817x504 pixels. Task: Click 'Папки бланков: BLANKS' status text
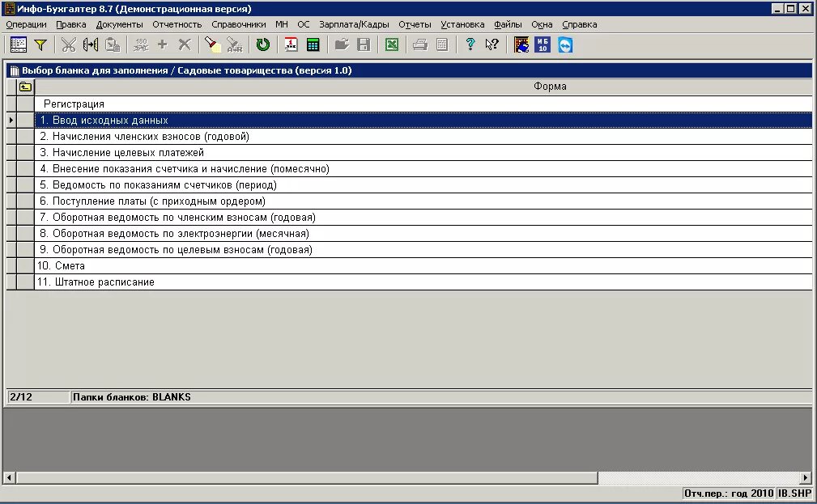coord(131,397)
